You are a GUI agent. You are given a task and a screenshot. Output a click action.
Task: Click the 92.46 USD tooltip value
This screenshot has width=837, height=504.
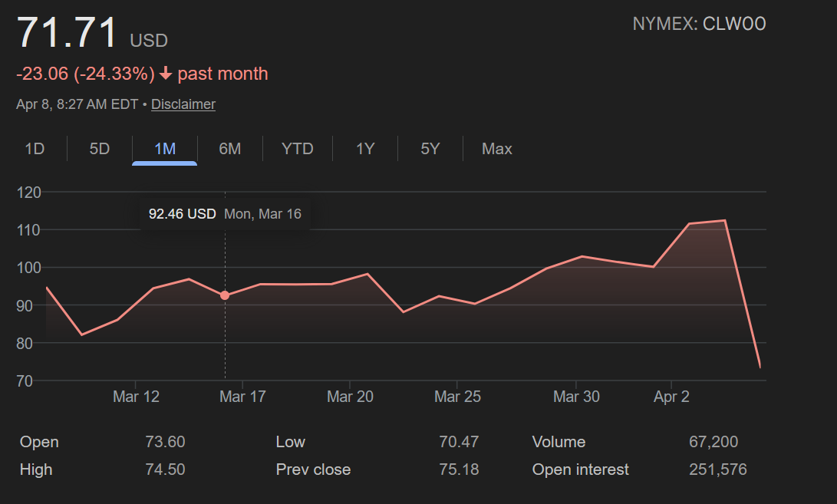point(182,214)
